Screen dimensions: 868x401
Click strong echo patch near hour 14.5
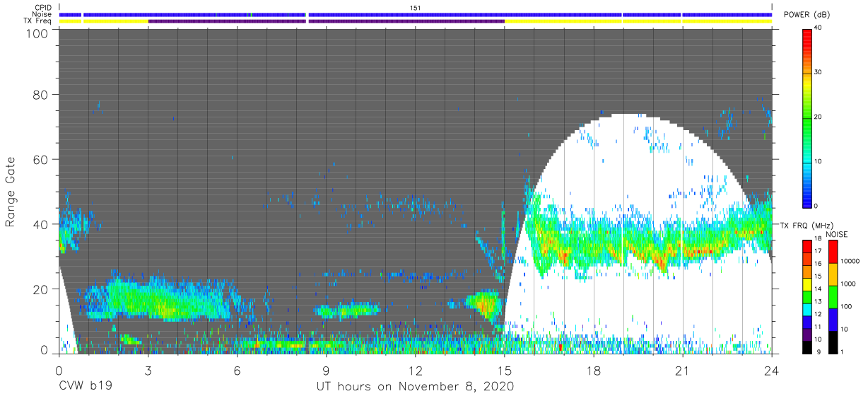pos(485,305)
